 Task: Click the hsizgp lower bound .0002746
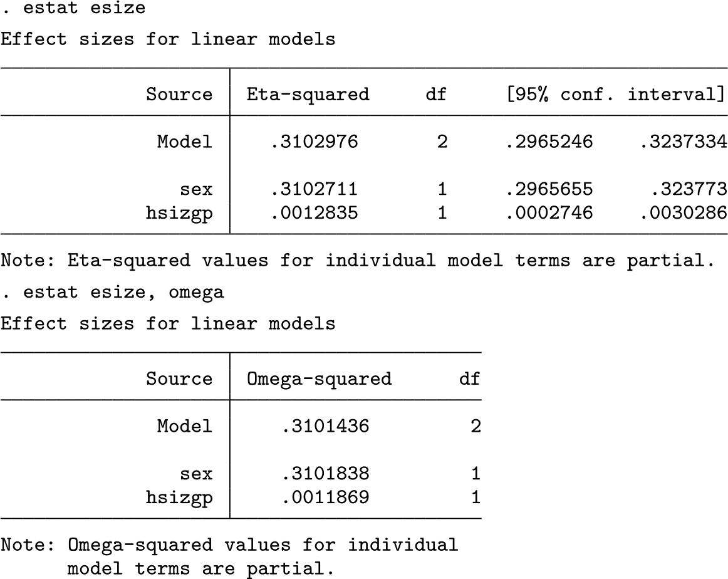pos(548,214)
